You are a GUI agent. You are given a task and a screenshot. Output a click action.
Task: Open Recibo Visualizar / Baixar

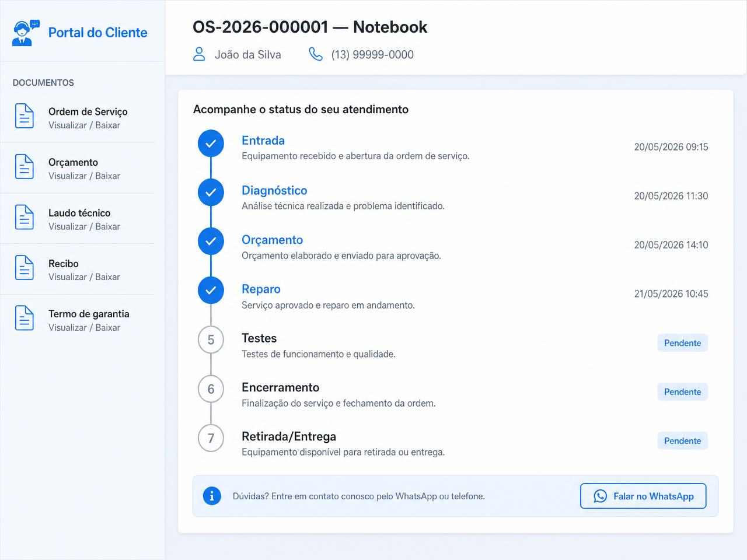(84, 277)
